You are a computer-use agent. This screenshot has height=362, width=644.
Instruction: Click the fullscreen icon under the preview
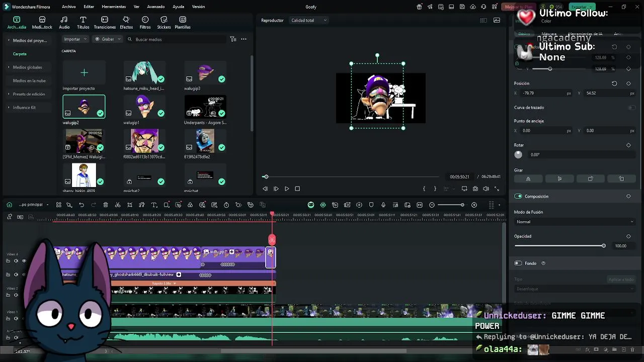(497, 189)
